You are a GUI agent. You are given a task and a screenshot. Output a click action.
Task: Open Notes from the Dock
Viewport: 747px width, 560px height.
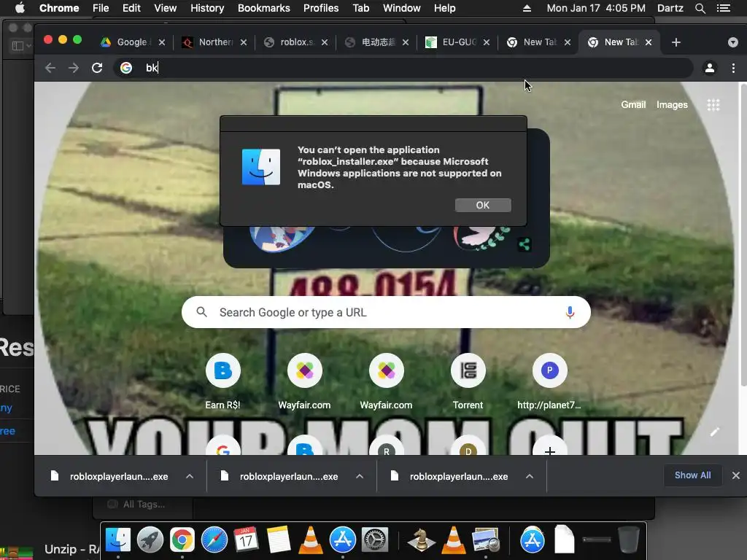tap(278, 540)
